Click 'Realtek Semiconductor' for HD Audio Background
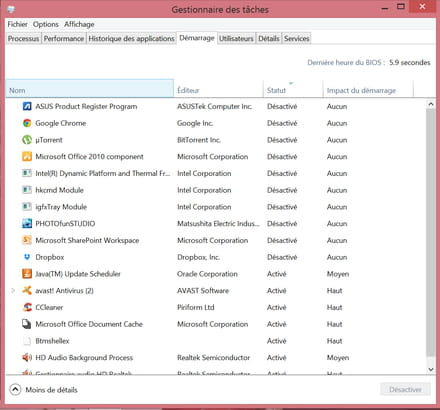Viewport: 440px width, 410px height. coord(213,357)
